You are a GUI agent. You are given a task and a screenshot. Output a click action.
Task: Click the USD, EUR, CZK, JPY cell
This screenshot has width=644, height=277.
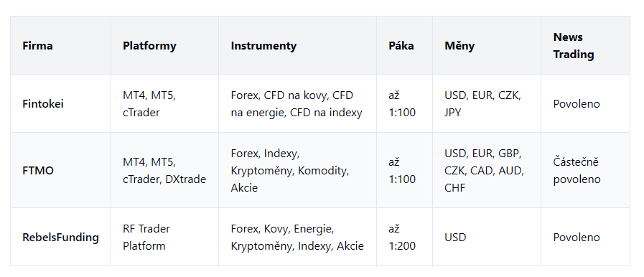pos(487,104)
